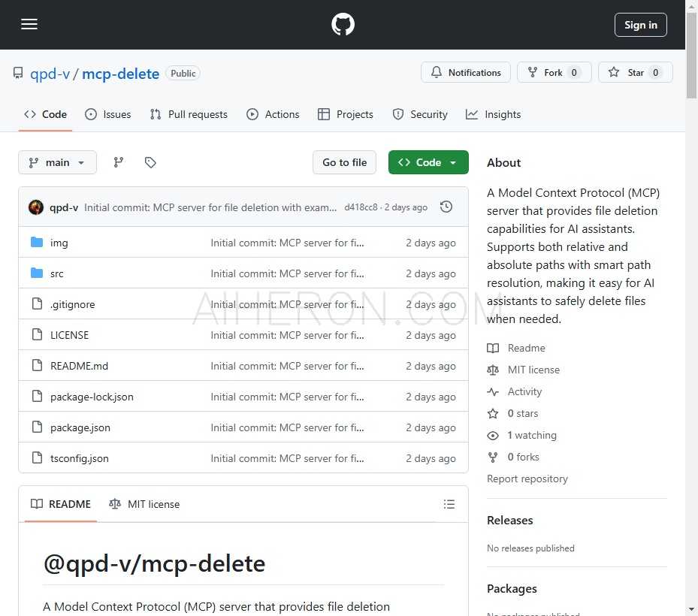Click the Initial commit message in top commit row
The width and height of the screenshot is (698, 616).
[210, 207]
